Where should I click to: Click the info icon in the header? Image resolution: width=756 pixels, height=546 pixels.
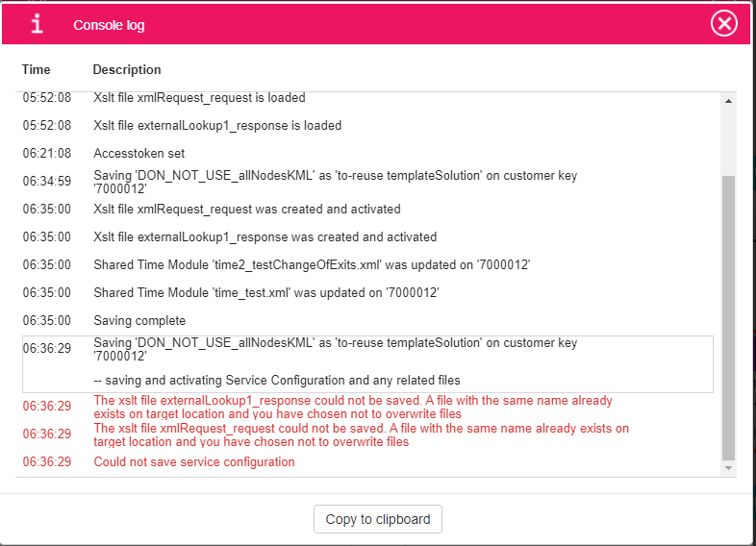point(37,24)
